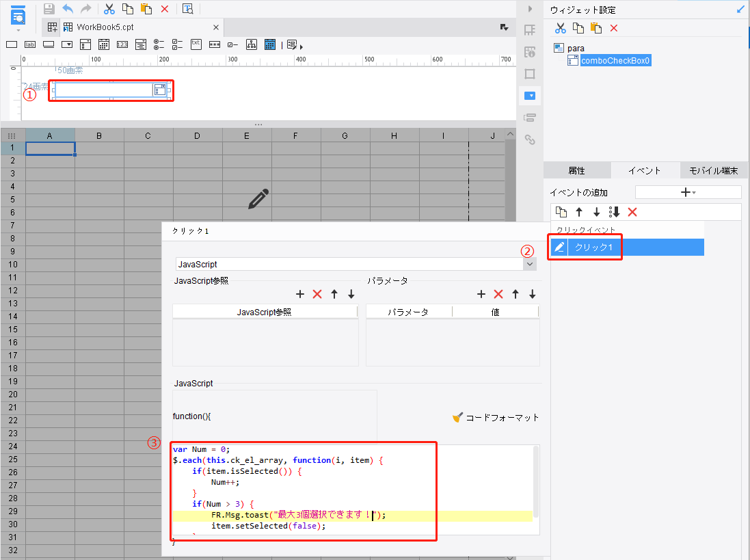Click the cut scissors icon in the top toolbar
Screen dimensions: 750x560
coord(109,9)
